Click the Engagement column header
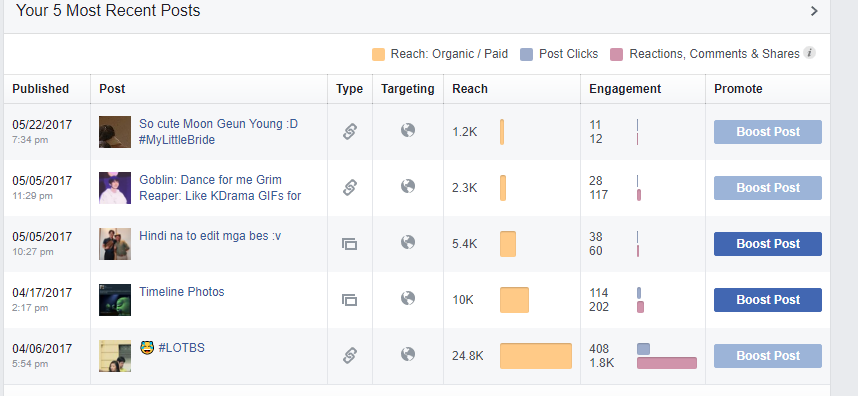Screen dimensions: 858x396 pos(625,89)
